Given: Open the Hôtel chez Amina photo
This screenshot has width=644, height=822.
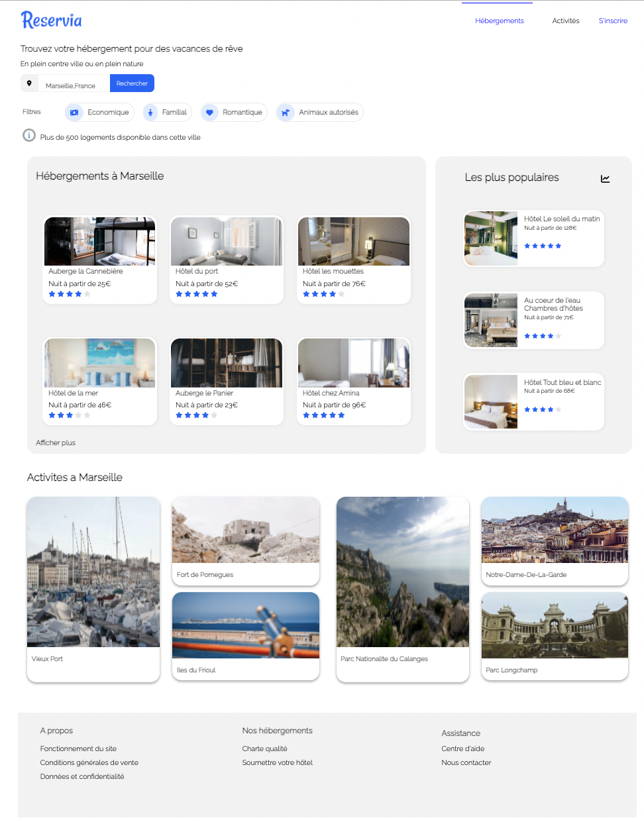Looking at the screenshot, I should (x=354, y=363).
